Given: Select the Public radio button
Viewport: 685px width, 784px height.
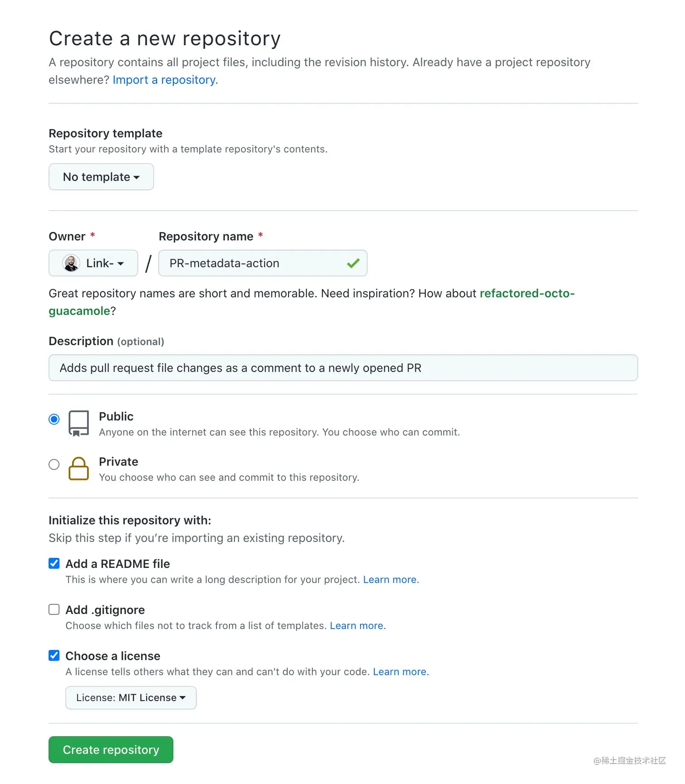Looking at the screenshot, I should [x=54, y=419].
